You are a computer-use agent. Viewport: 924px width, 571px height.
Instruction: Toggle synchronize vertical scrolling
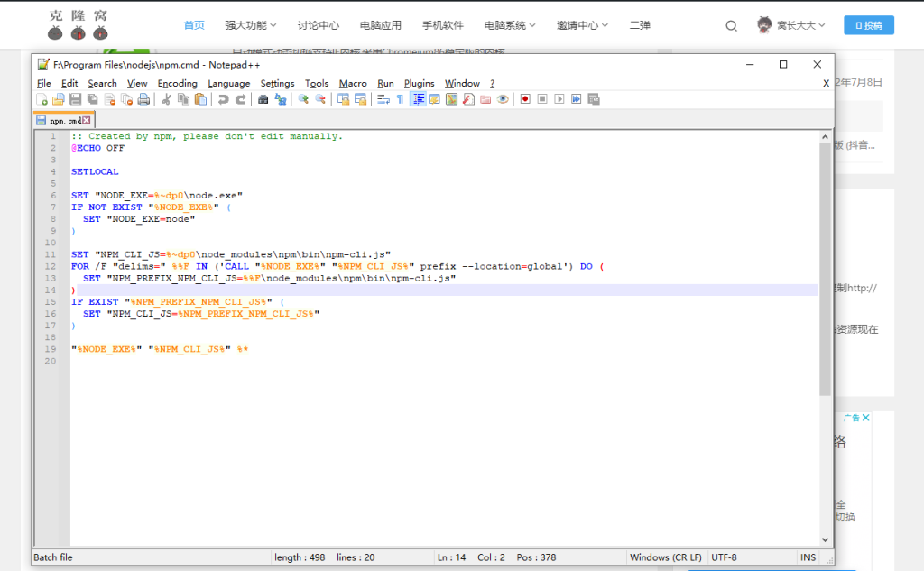pyautogui.click(x=343, y=99)
